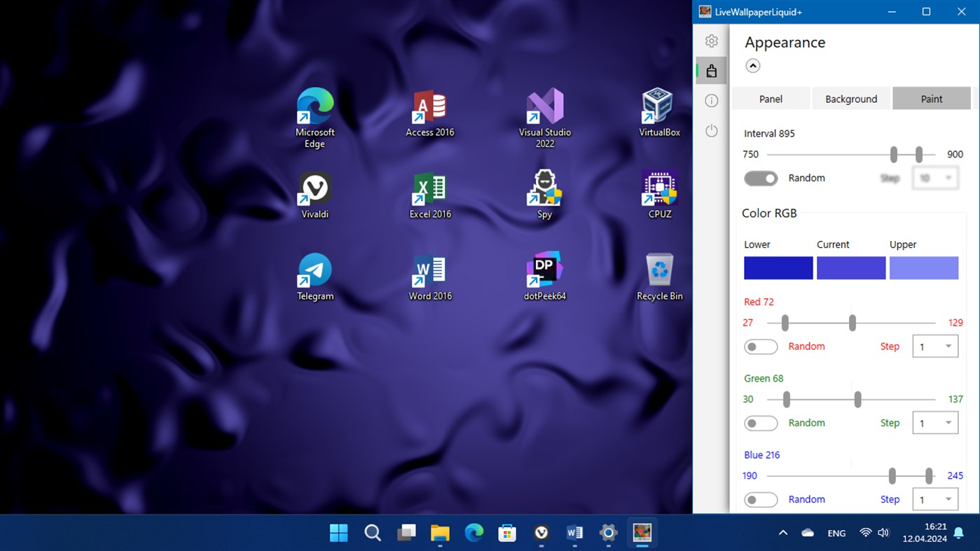Image resolution: width=980 pixels, height=551 pixels.
Task: Open the Step dropdown for Red
Action: pos(935,346)
